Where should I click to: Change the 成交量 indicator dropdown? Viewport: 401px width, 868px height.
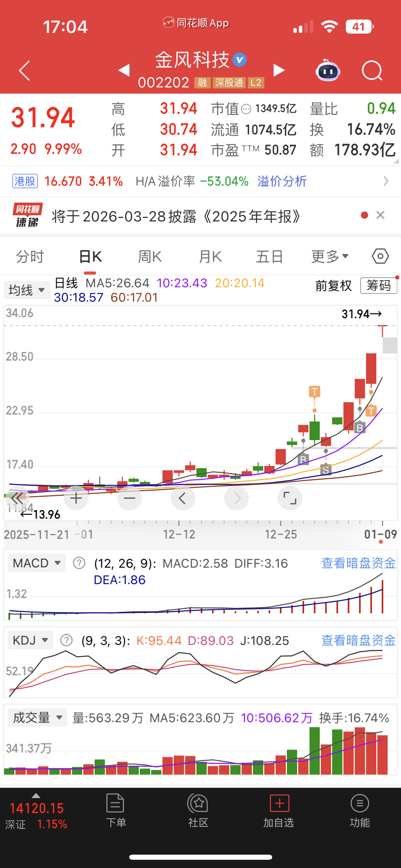(37, 717)
